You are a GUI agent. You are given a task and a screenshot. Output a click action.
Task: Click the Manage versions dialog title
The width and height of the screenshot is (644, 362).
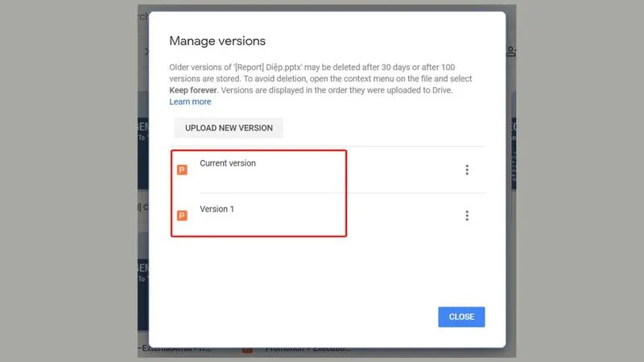[217, 40]
